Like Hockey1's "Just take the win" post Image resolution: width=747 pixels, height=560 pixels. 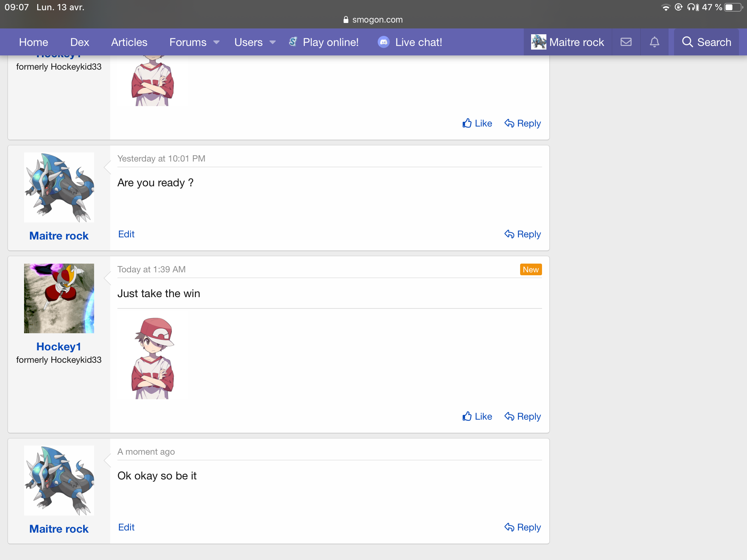tap(477, 416)
